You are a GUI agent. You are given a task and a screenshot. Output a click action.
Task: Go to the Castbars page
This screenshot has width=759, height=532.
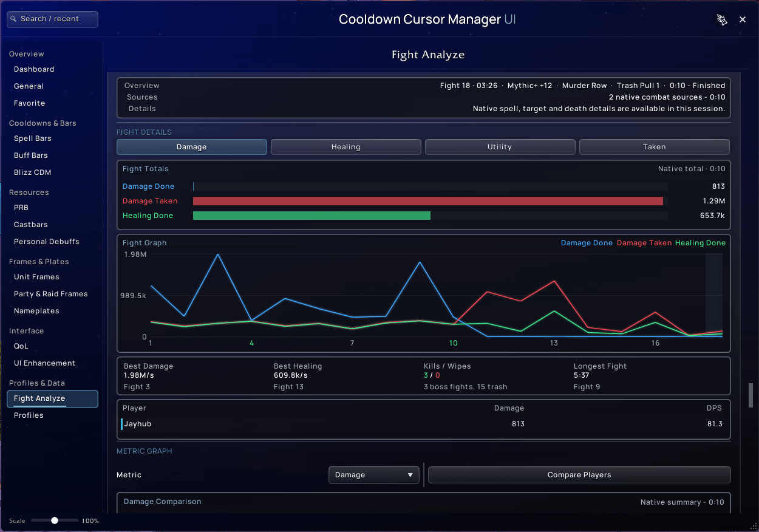30,225
